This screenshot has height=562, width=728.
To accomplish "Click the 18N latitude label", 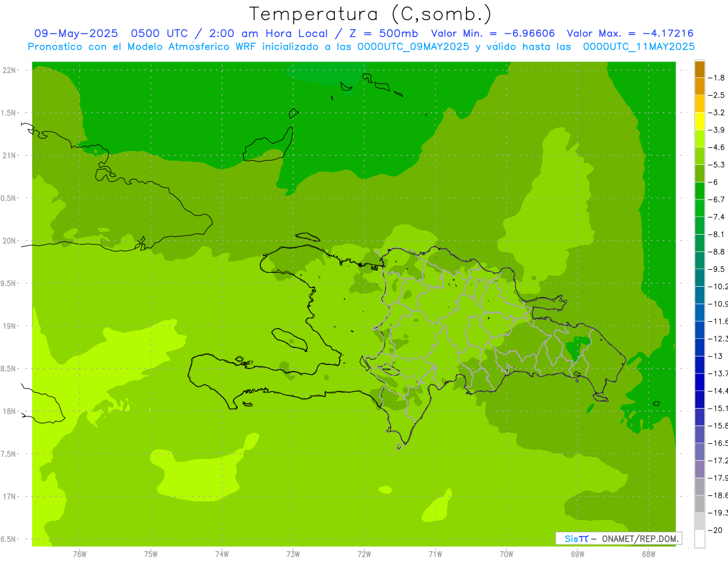I will coord(8,411).
